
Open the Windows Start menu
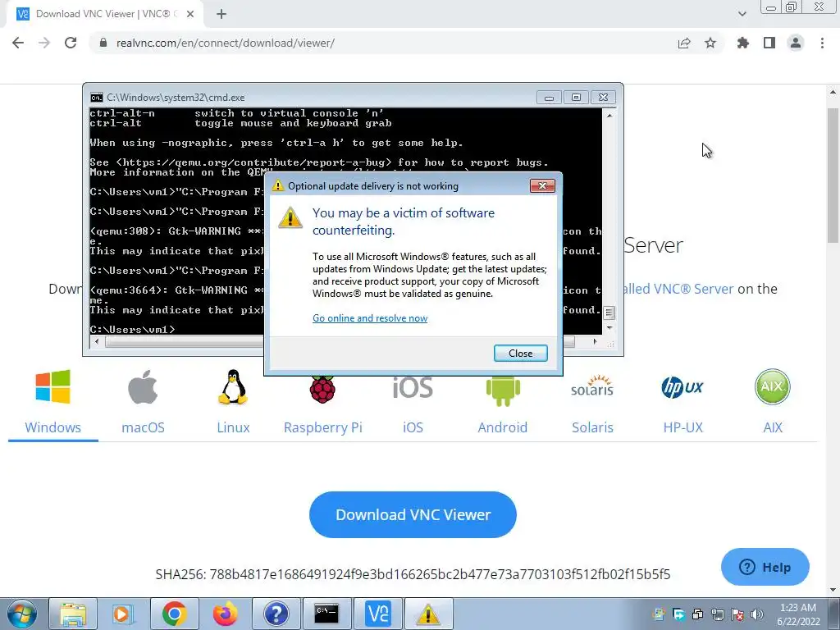22,614
